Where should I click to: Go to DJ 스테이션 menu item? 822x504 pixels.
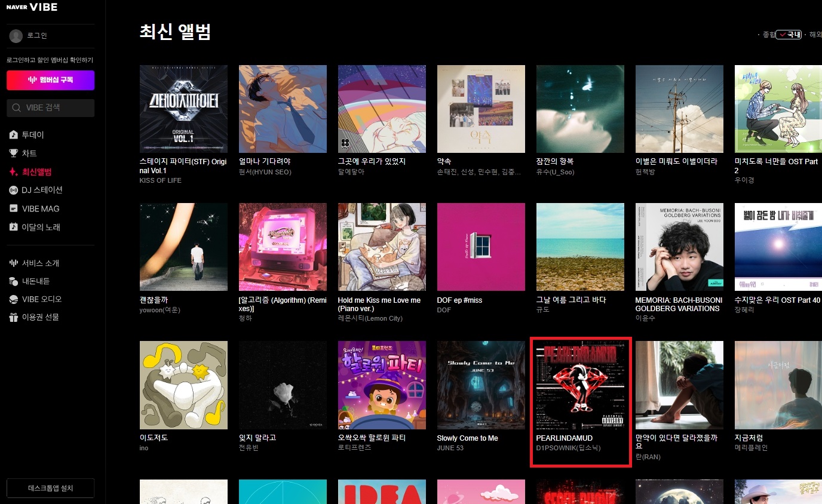42,190
